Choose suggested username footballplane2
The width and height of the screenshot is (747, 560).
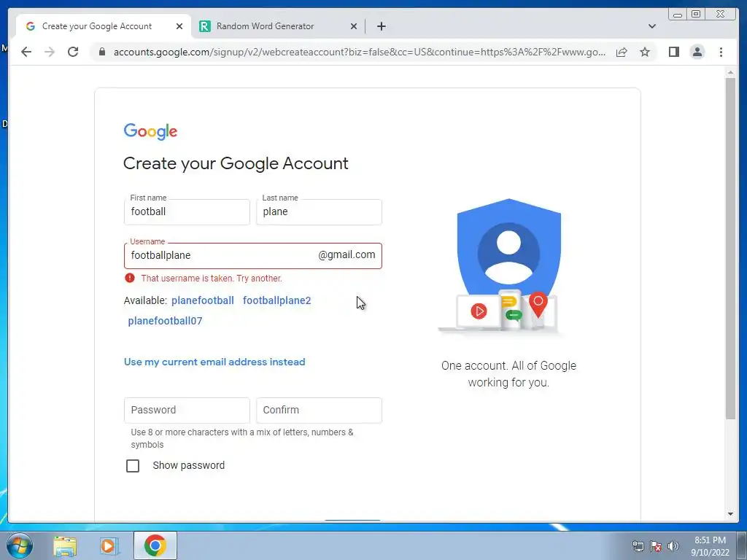(276, 300)
